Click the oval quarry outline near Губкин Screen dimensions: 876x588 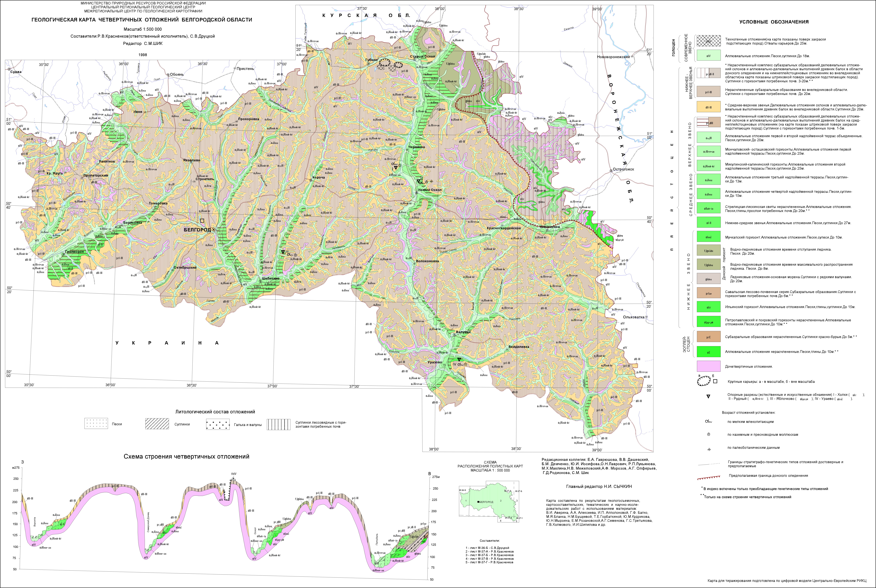tap(385, 62)
